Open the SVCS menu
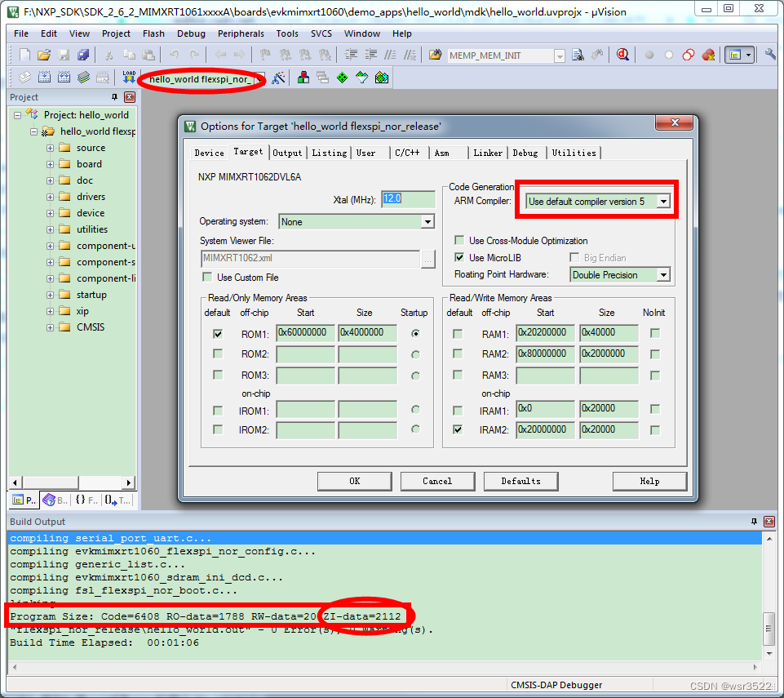Viewport: 784px width, 698px height. [x=321, y=33]
